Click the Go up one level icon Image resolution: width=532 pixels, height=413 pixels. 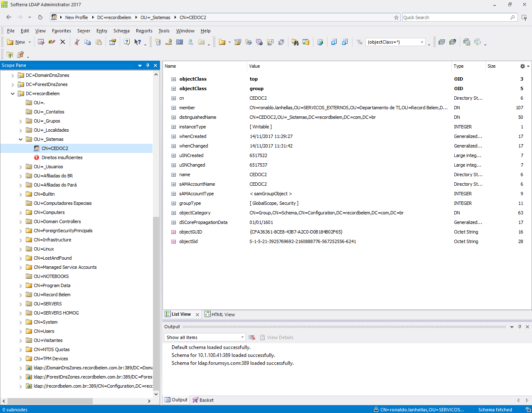pyautogui.click(x=10, y=54)
